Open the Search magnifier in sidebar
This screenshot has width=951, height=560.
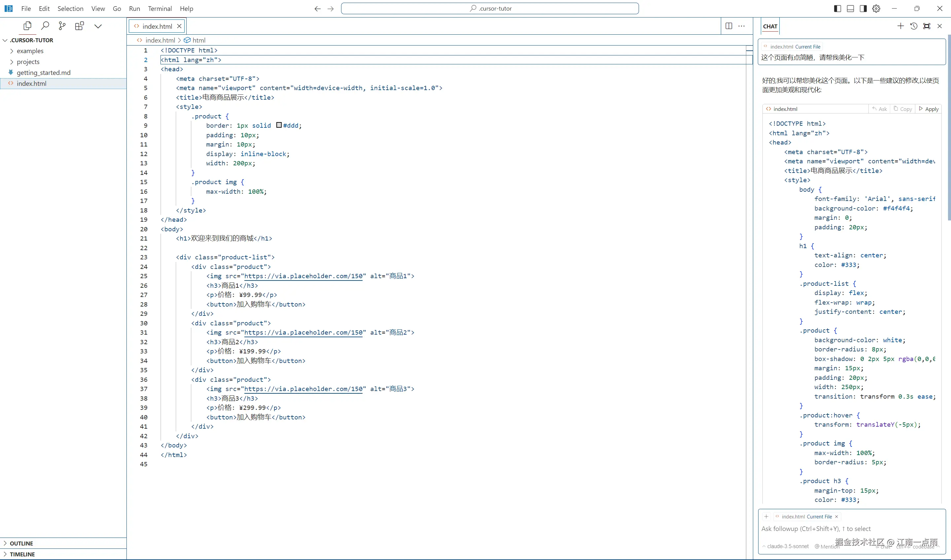click(45, 26)
